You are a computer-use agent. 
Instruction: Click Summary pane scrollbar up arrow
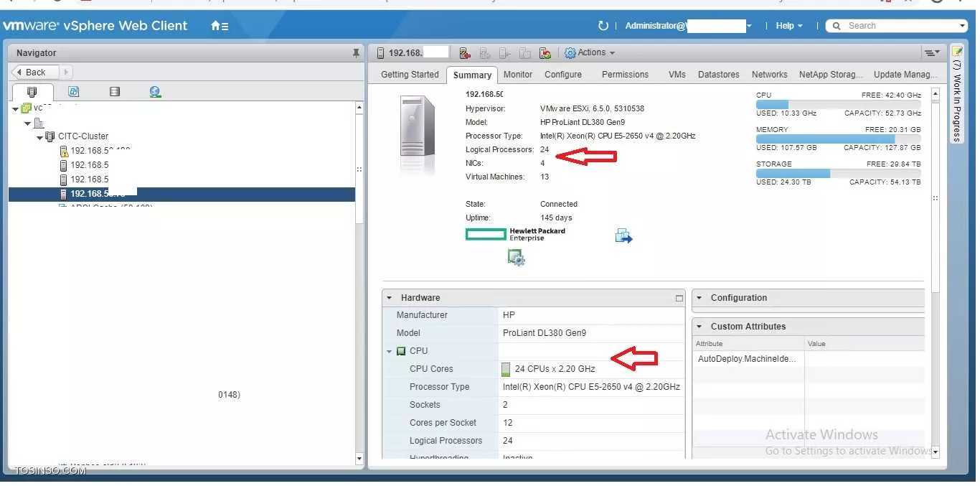point(935,94)
